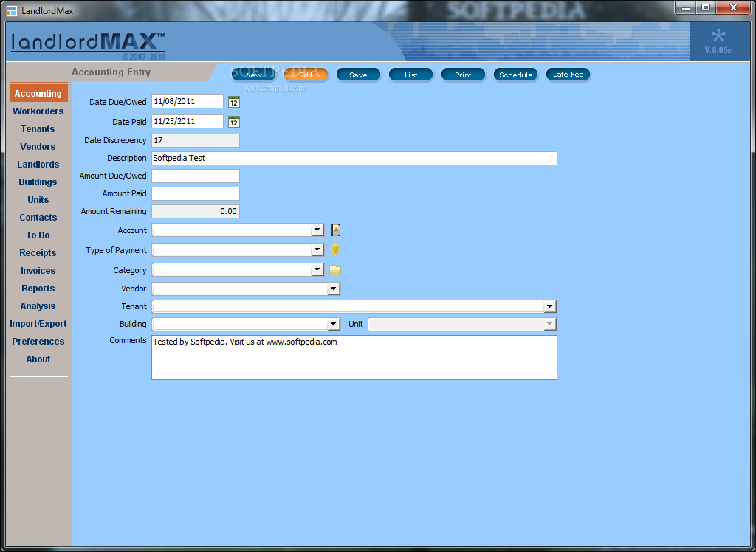
Task: Expand the Account dropdown
Action: click(317, 230)
